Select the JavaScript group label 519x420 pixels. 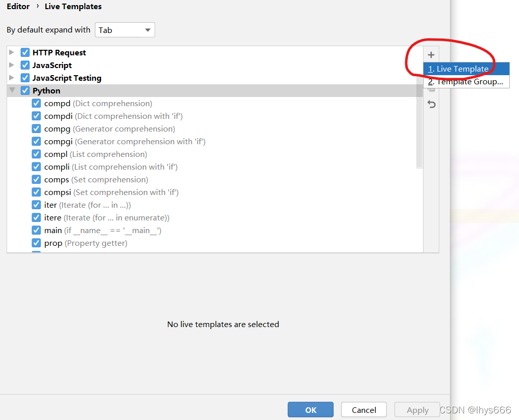(x=52, y=65)
